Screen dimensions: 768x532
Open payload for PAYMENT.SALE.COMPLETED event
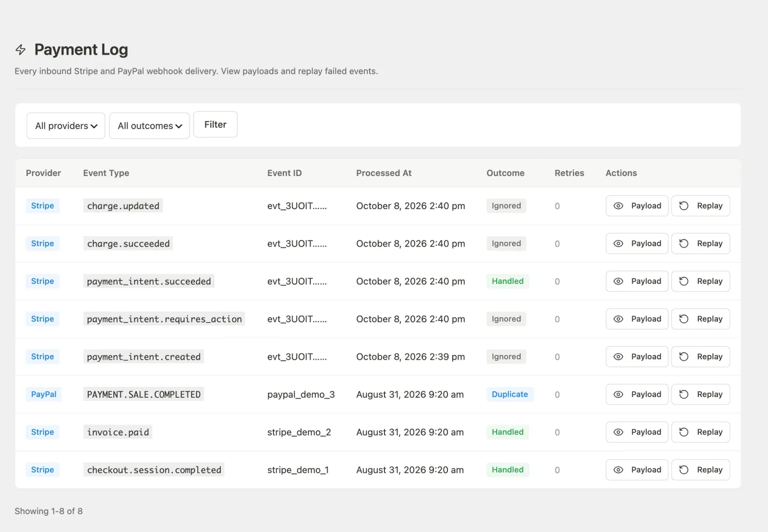click(637, 394)
